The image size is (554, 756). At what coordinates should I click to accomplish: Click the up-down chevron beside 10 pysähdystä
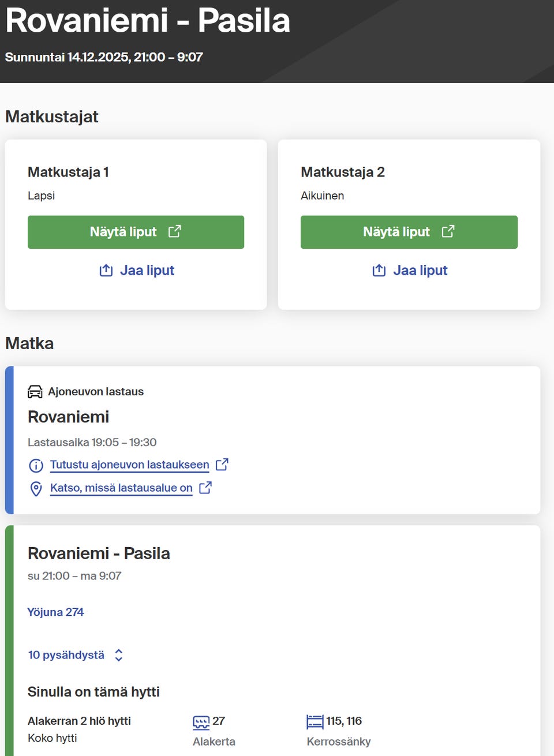point(119,655)
